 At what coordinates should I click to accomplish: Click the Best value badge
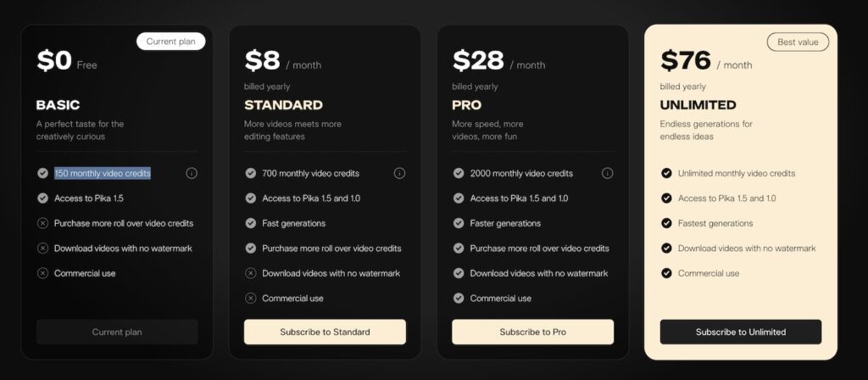[x=798, y=42]
